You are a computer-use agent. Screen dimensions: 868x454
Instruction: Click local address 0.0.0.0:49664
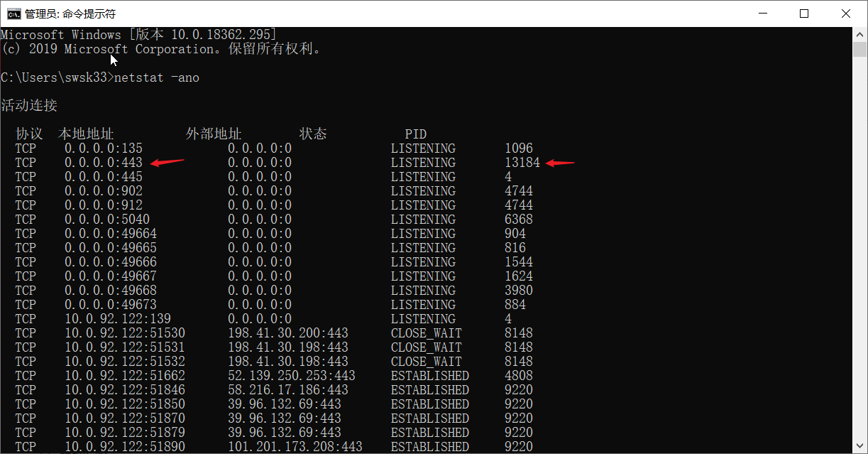[x=111, y=234]
